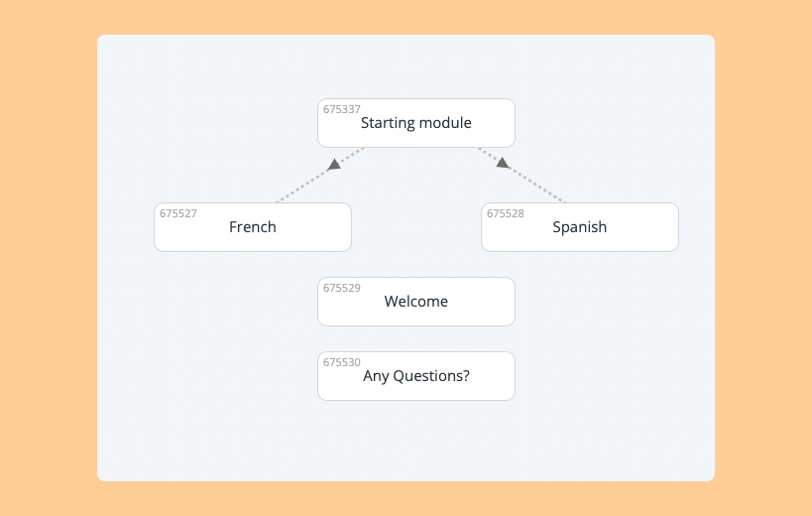Screen dimensions: 812x516
Task: Click empty canvas area below Any Questions?
Action: tap(416, 441)
